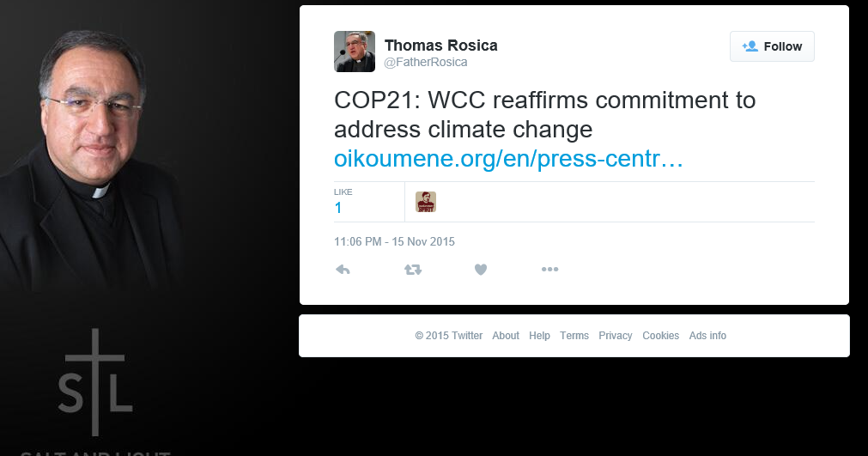Open the more options ellipsis icon

click(549, 270)
